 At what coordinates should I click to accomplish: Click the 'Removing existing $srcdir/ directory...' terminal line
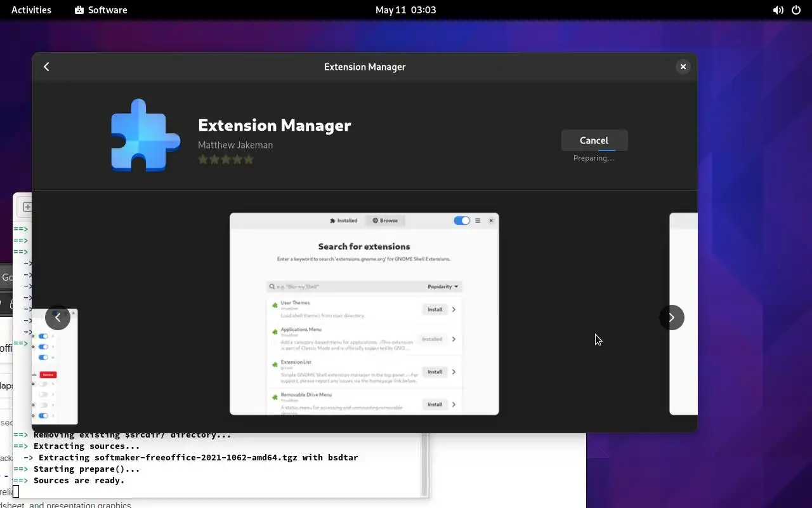tap(132, 436)
